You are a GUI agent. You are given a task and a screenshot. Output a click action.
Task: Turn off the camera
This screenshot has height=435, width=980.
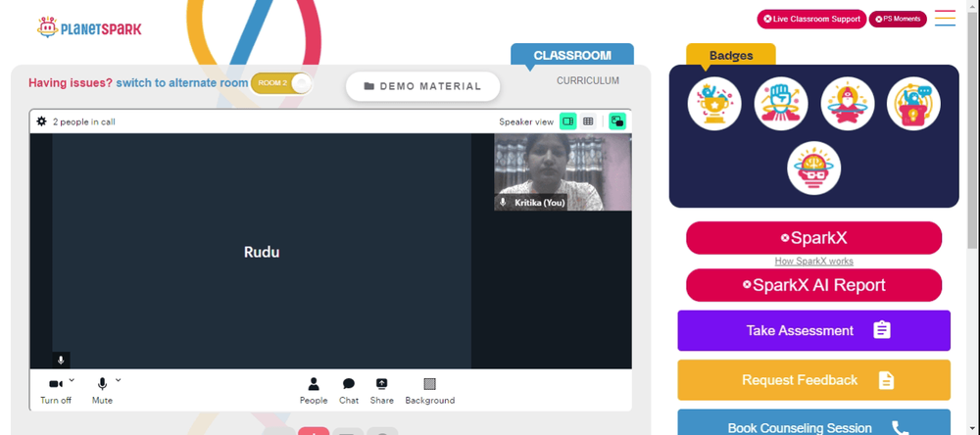click(56, 391)
